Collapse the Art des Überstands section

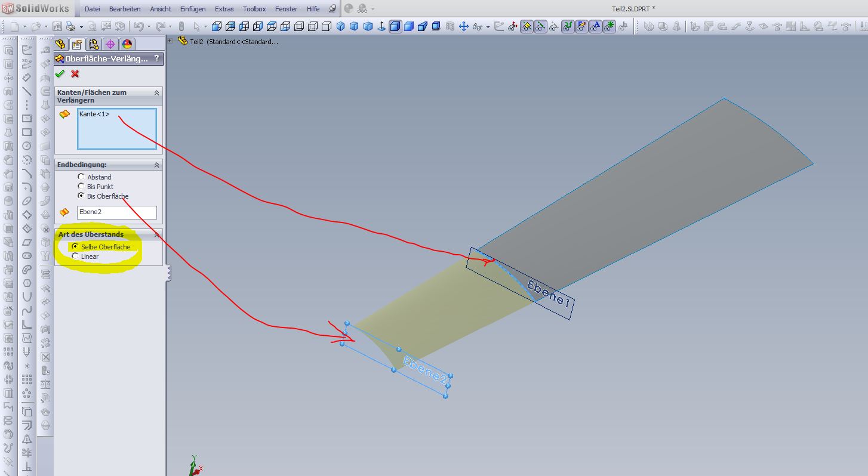(x=157, y=234)
